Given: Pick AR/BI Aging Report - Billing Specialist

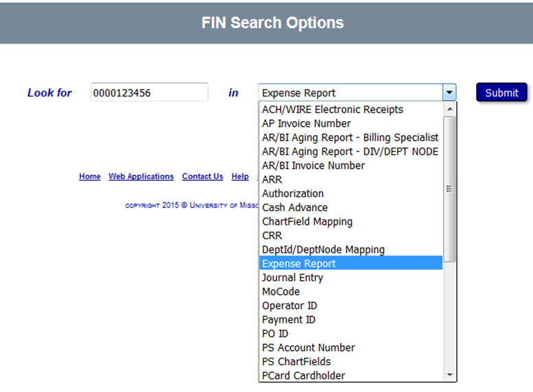Looking at the screenshot, I should point(351,138).
